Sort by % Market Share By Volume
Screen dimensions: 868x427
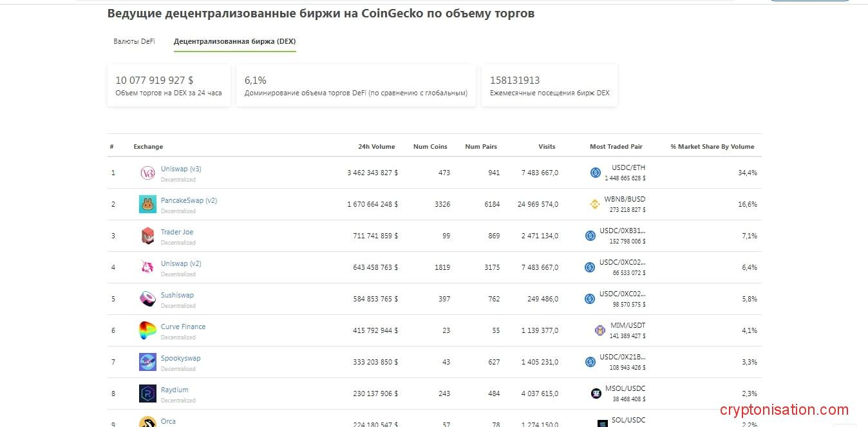click(x=712, y=147)
